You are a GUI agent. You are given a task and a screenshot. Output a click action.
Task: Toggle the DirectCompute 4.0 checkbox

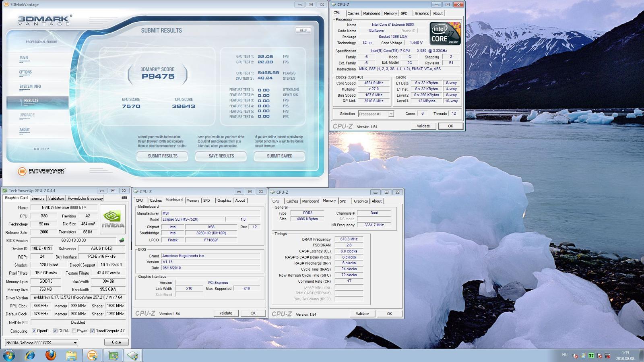[x=92, y=331]
